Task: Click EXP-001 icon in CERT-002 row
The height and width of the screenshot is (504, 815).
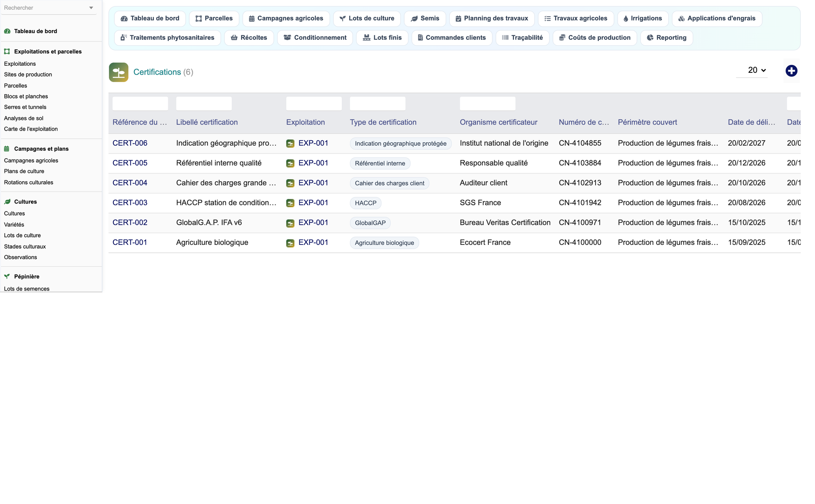Action: click(x=290, y=223)
